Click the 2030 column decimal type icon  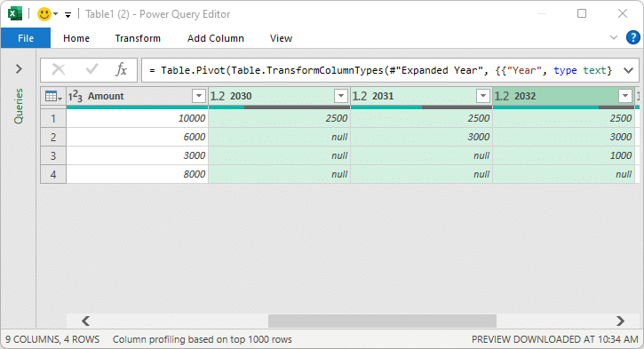tap(218, 96)
